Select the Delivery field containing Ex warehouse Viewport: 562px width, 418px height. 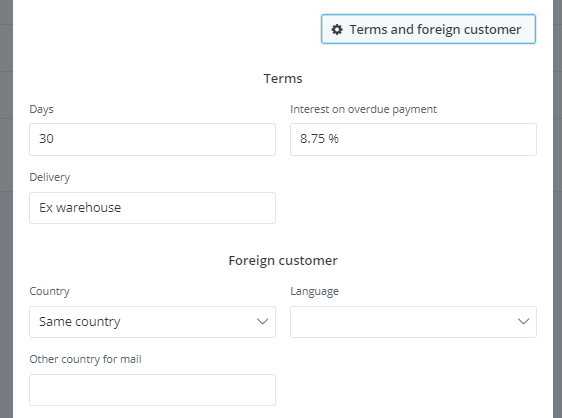coord(152,208)
